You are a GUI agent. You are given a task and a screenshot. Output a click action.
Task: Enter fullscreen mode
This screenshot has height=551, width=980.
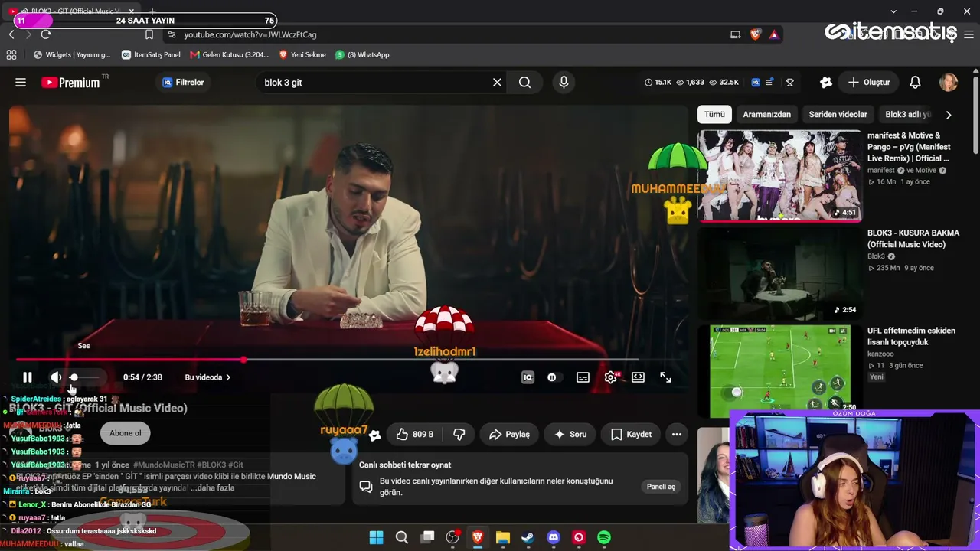point(665,377)
